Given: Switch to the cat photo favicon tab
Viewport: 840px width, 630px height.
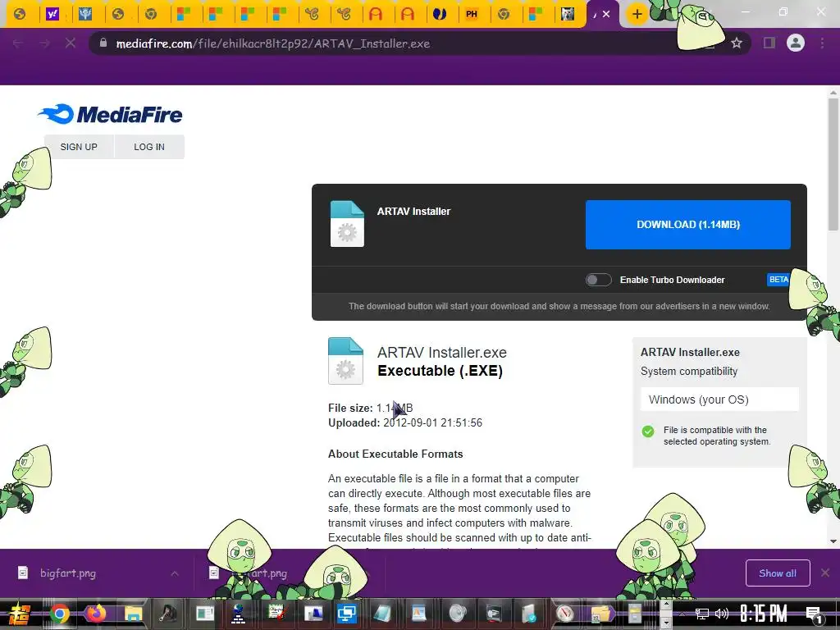Looking at the screenshot, I should [568, 14].
